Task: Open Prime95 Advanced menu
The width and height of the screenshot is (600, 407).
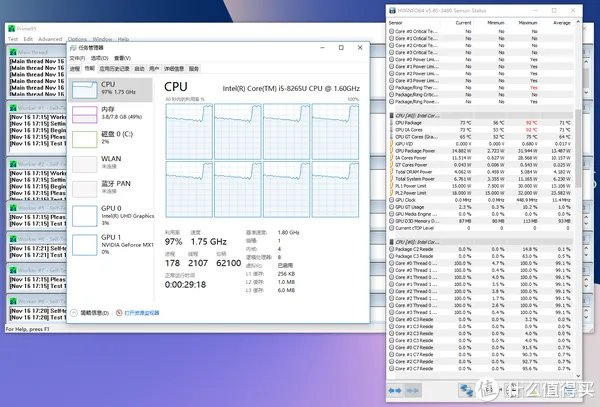Action: coord(49,39)
